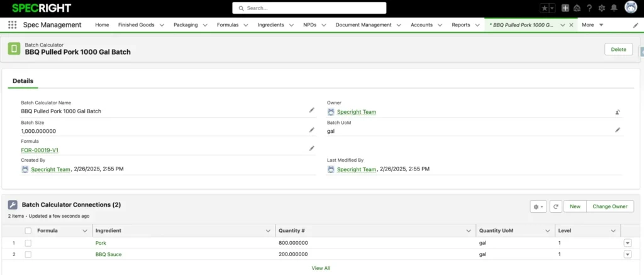Focus the global Search field
Viewport: 644px width, 275px height.
309,8
